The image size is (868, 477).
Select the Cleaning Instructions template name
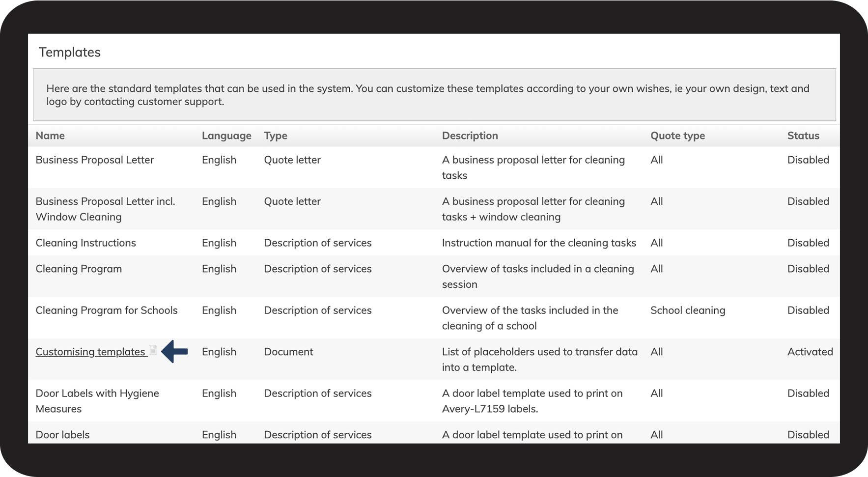click(86, 243)
